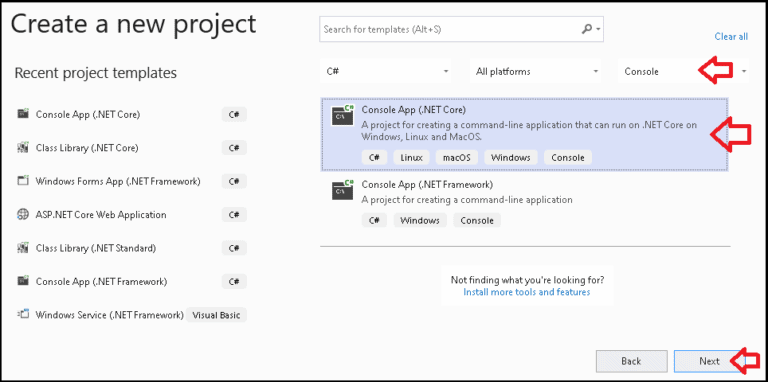Click the recent Class Library (.NET Core) icon
The width and height of the screenshot is (768, 382).
(x=23, y=147)
